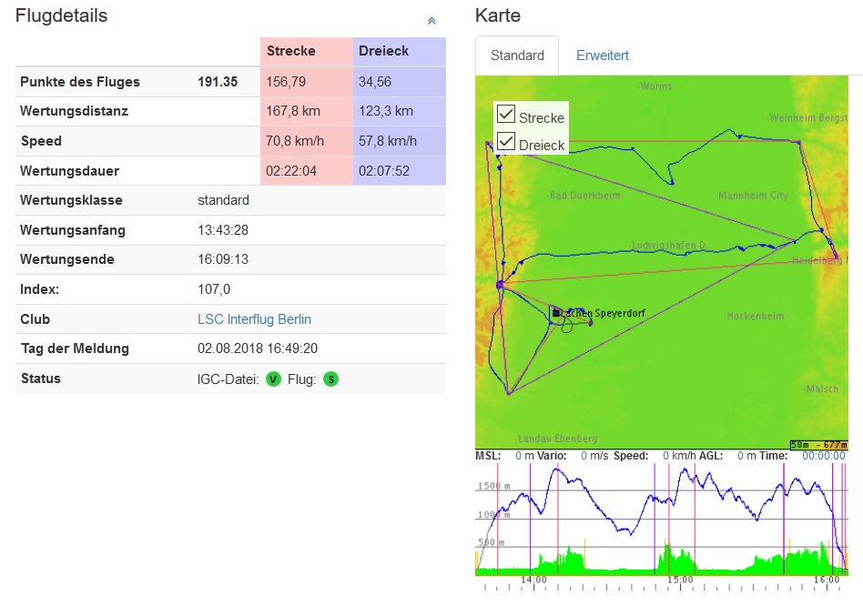Click the green V IGC-Datei status icon
The width and height of the screenshot is (863, 616).
[x=273, y=379]
